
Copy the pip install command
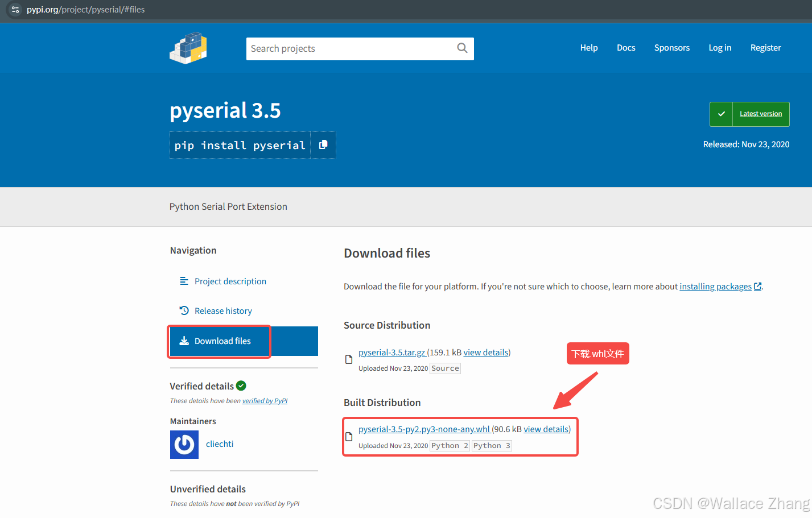[x=323, y=145]
